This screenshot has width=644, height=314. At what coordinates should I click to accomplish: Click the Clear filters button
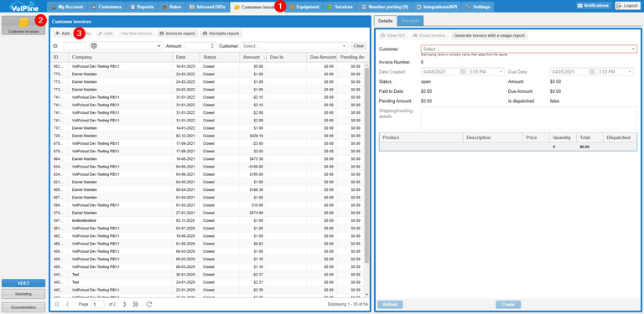click(x=359, y=46)
